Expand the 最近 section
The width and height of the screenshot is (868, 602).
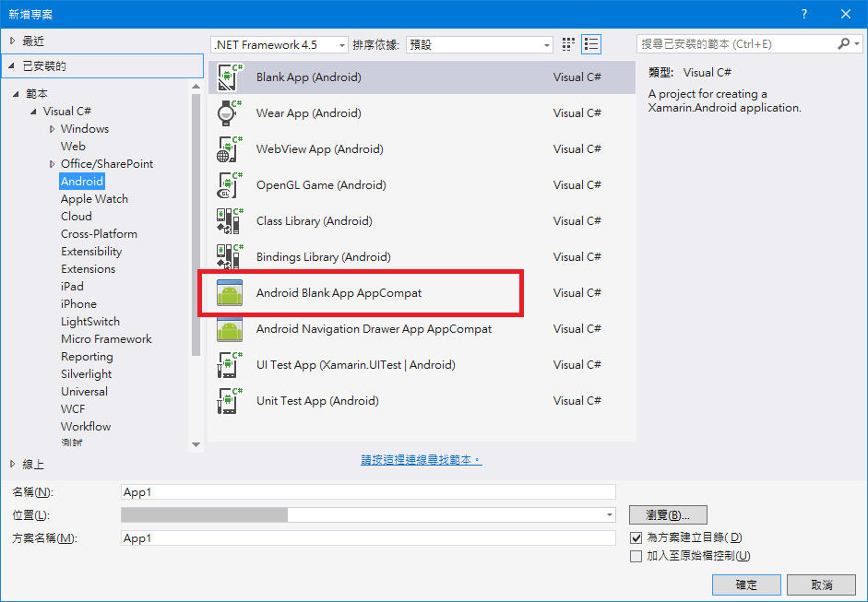[x=13, y=41]
